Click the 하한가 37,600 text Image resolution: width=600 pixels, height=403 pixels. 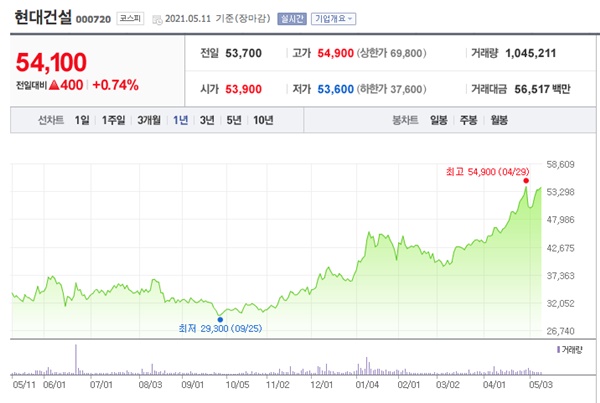tap(391, 89)
